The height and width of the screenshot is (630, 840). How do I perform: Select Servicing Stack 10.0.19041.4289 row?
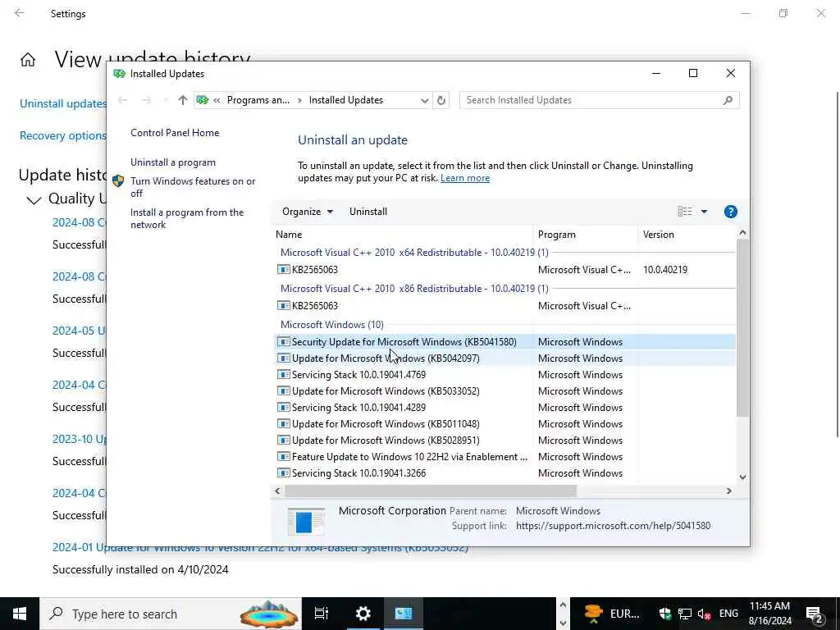pyautogui.click(x=505, y=408)
